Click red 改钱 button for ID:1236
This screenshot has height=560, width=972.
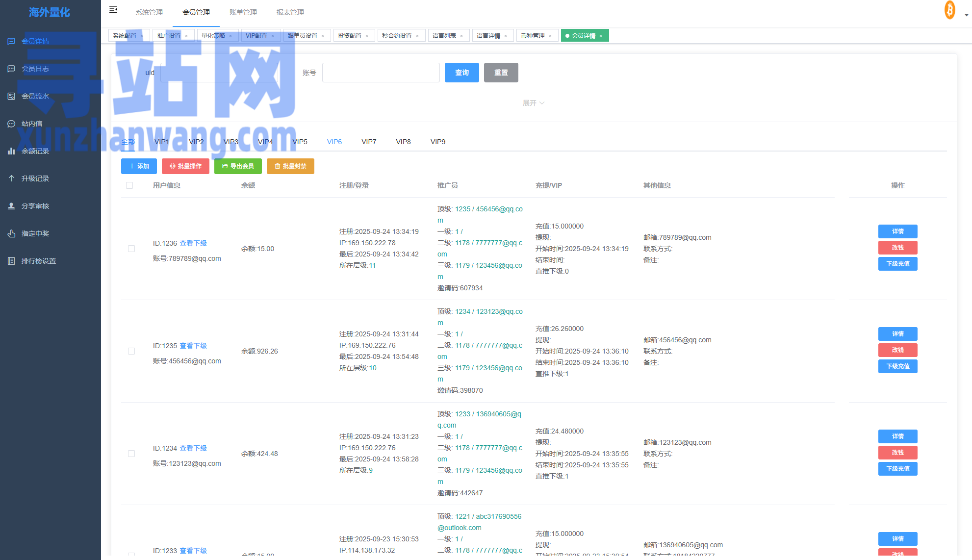pyautogui.click(x=897, y=248)
